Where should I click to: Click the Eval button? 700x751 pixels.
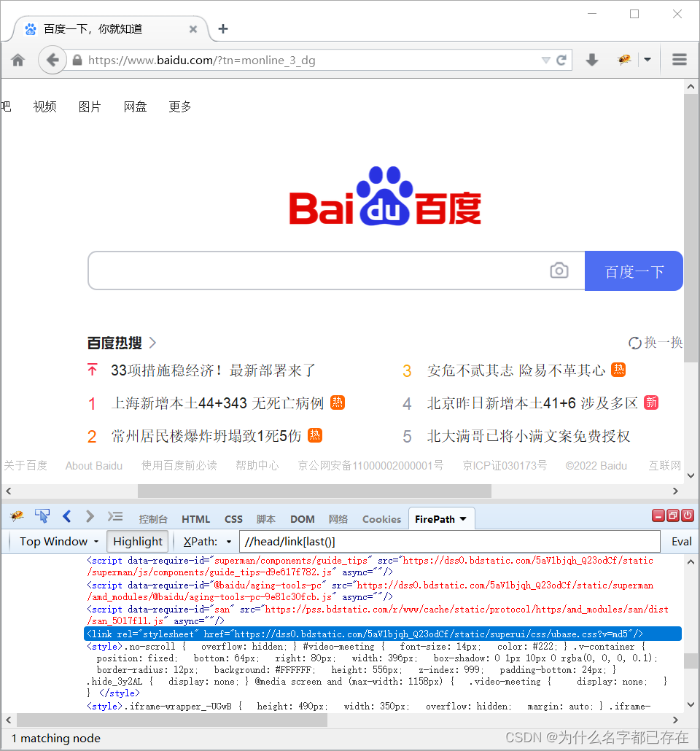tap(681, 542)
